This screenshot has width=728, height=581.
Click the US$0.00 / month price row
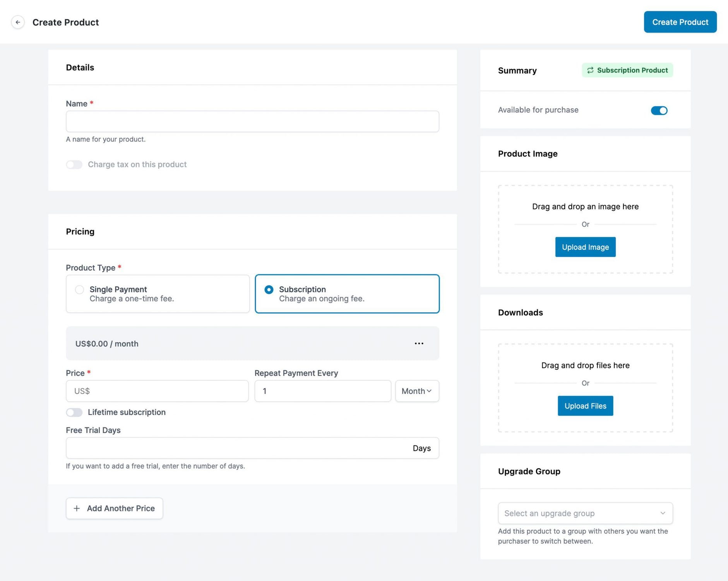(252, 344)
